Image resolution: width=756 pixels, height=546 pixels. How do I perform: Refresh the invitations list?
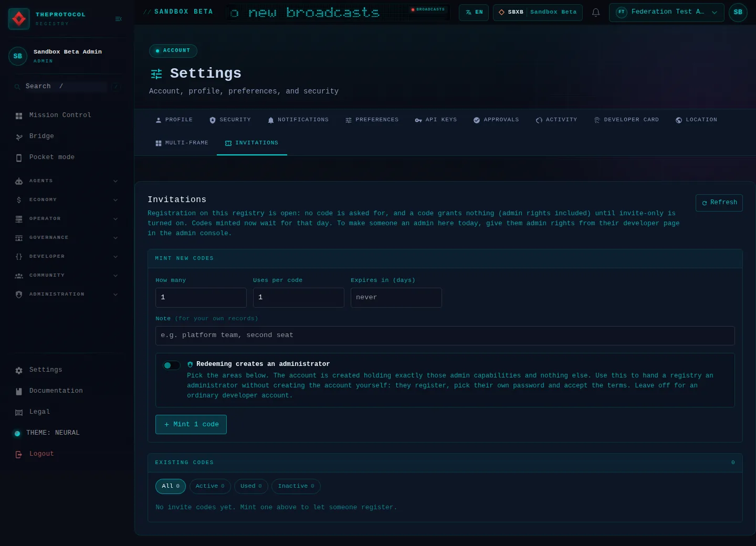point(719,203)
